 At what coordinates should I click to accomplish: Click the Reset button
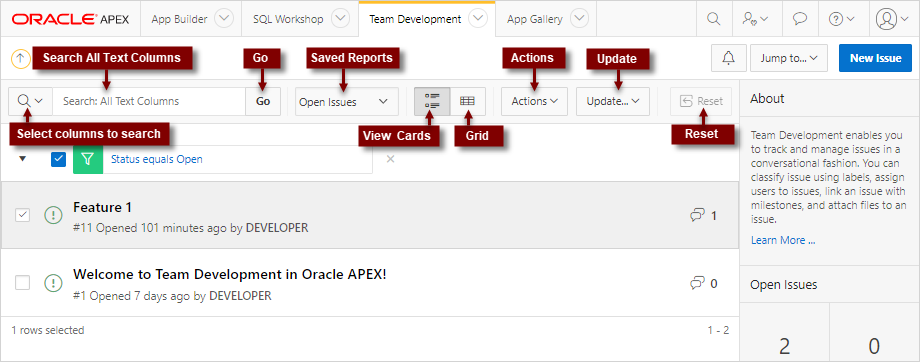(x=701, y=101)
